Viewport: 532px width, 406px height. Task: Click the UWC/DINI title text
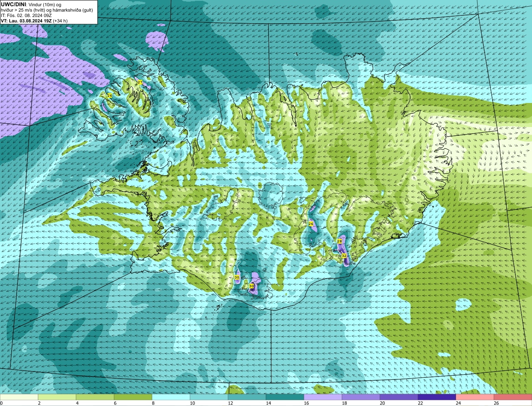tap(13, 4)
